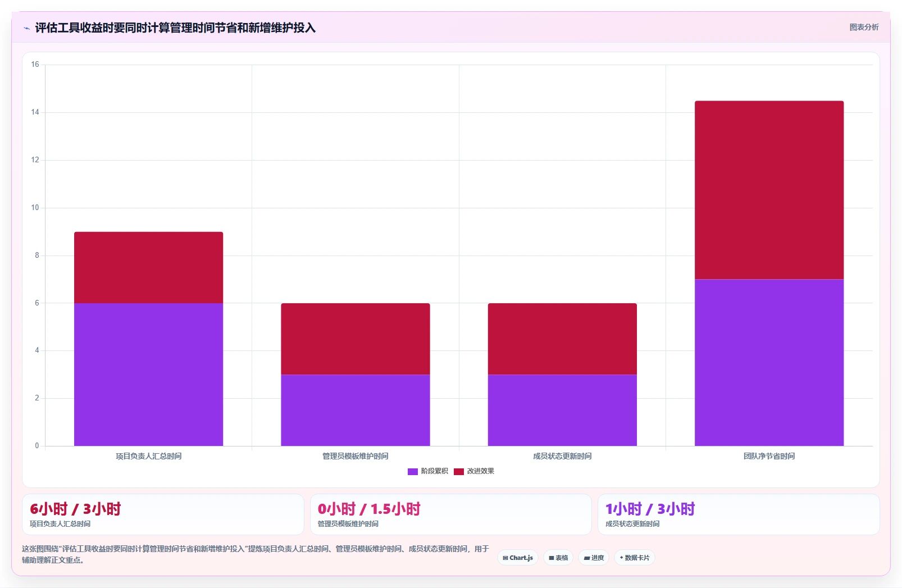The image size is (902, 588).
Task: Click the purple bar segment for 项目负责人汇总时间
Action: (x=149, y=375)
